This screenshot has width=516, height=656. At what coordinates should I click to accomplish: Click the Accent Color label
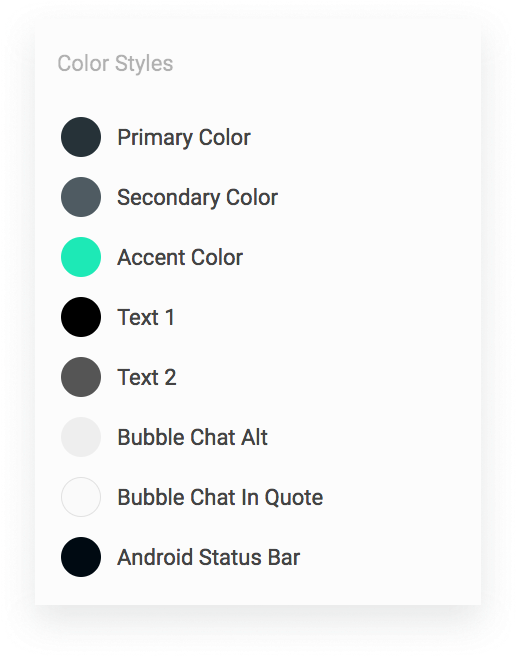pos(180,257)
